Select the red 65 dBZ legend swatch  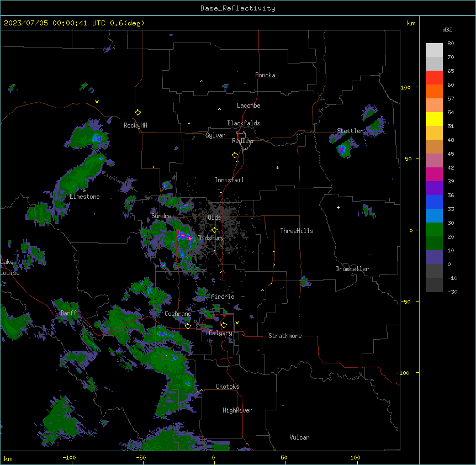pyautogui.click(x=434, y=78)
